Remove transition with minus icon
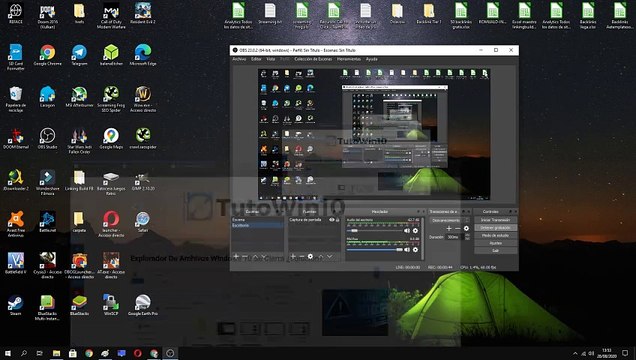This screenshot has height=360, width=636. point(458,228)
